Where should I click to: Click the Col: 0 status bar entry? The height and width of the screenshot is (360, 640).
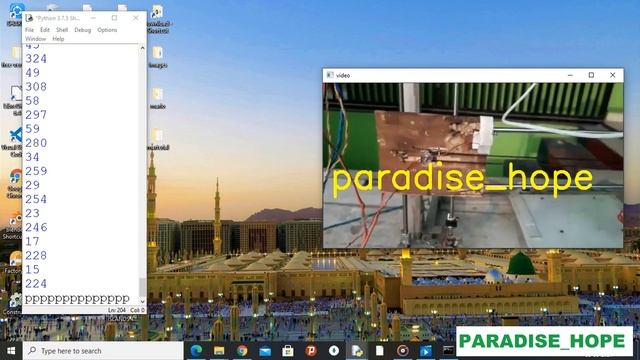point(137,310)
